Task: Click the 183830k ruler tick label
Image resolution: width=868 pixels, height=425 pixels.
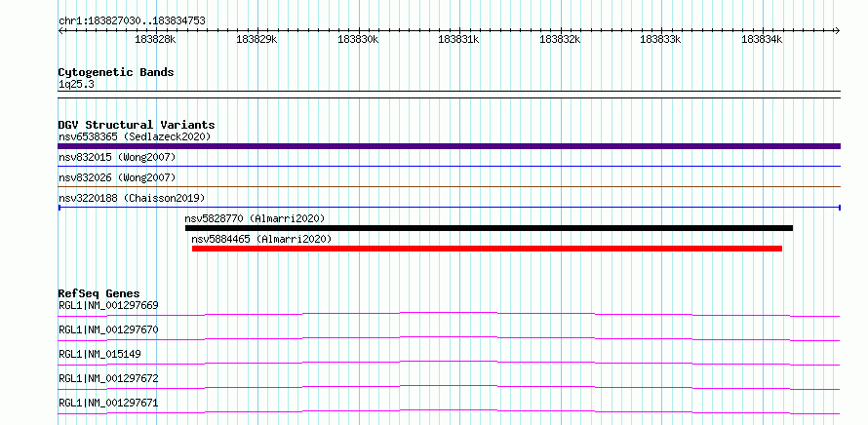Action: 358,40
